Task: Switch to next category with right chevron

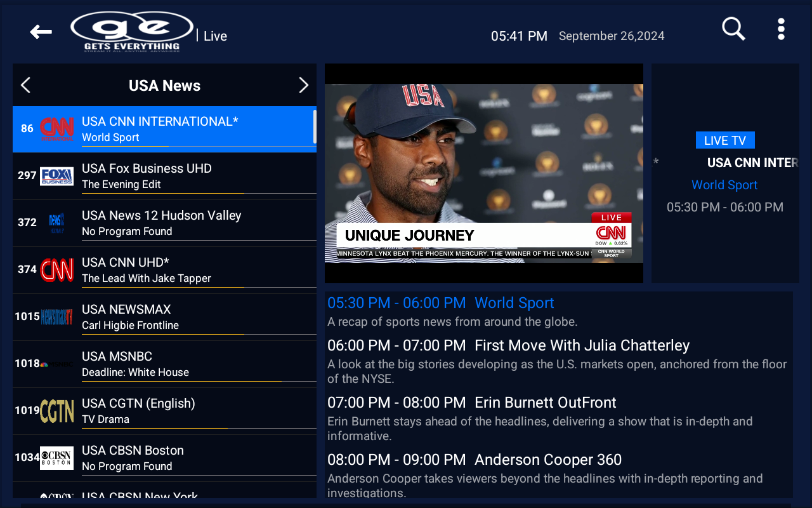Action: click(x=303, y=85)
